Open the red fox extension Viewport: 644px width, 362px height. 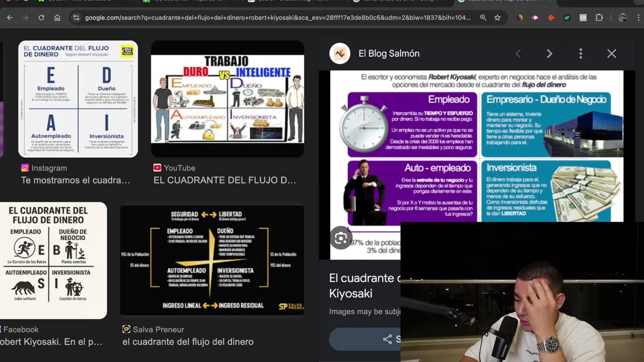click(551, 18)
